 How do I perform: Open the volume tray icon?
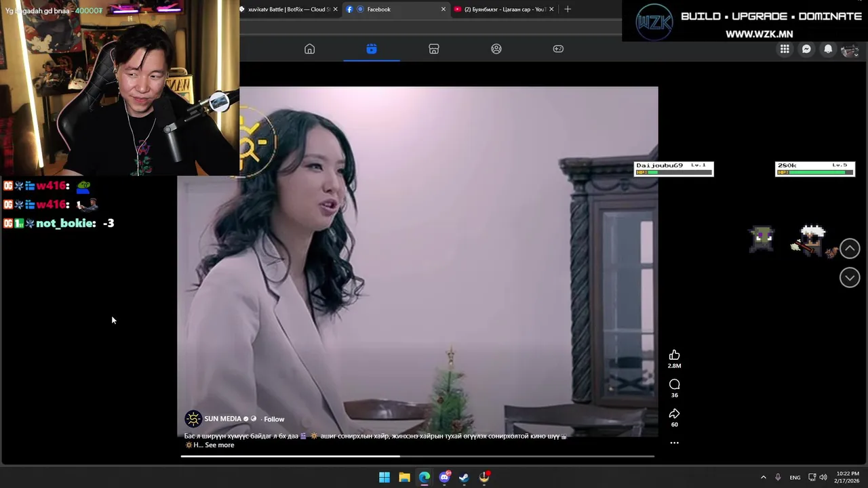pyautogui.click(x=823, y=477)
